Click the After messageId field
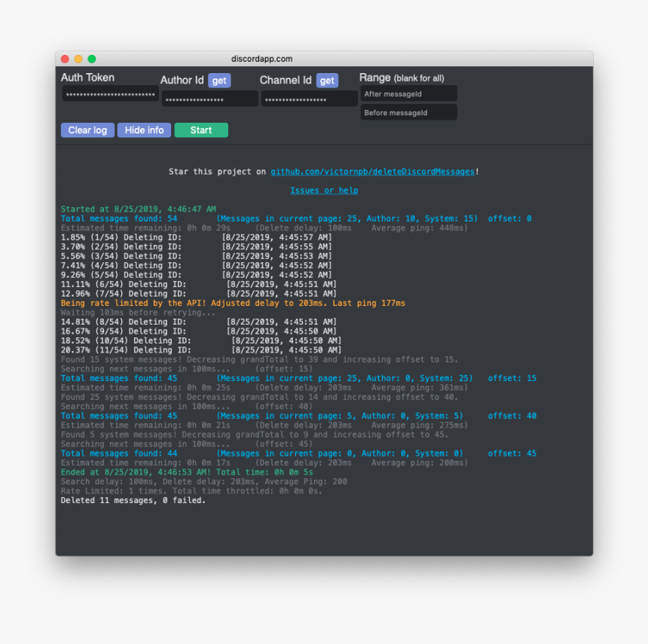 (408, 93)
